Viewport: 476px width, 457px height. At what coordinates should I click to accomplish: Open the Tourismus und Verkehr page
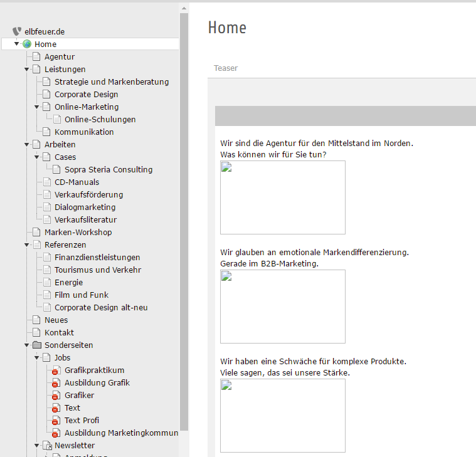click(97, 270)
